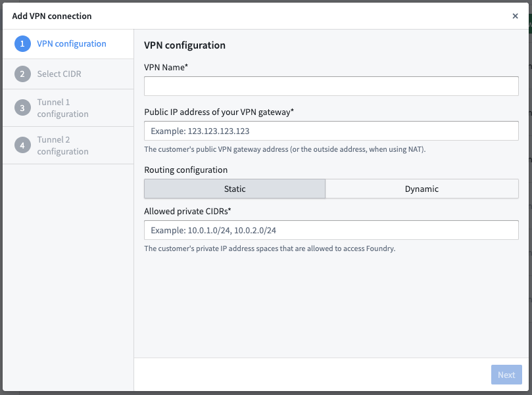The height and width of the screenshot is (395, 532).
Task: Click the step 3 numbered circle icon
Action: pyautogui.click(x=22, y=108)
